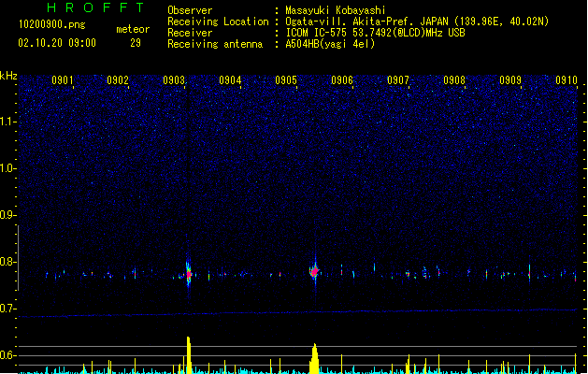Click the Receiving Location label

click(x=218, y=22)
